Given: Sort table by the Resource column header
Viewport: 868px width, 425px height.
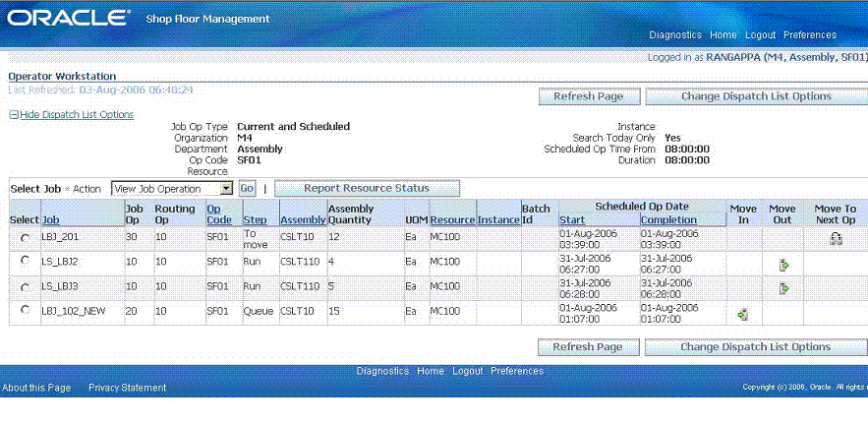Looking at the screenshot, I should click(x=453, y=220).
